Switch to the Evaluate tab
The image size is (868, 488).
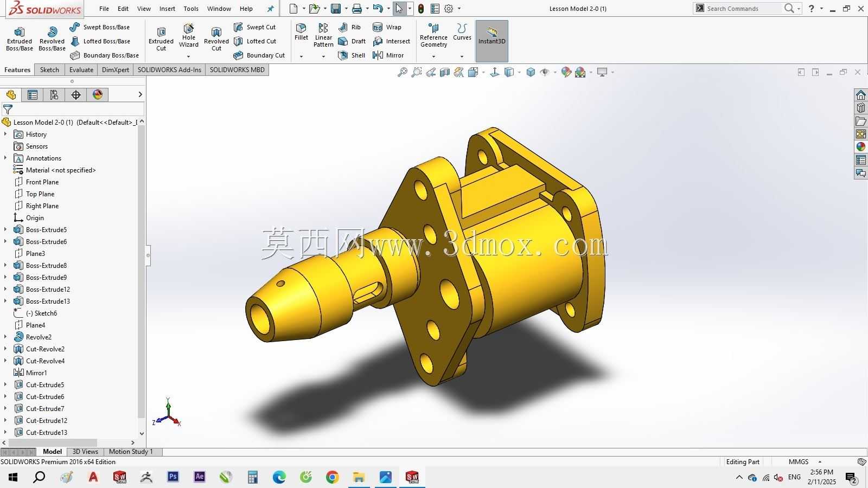pos(81,69)
